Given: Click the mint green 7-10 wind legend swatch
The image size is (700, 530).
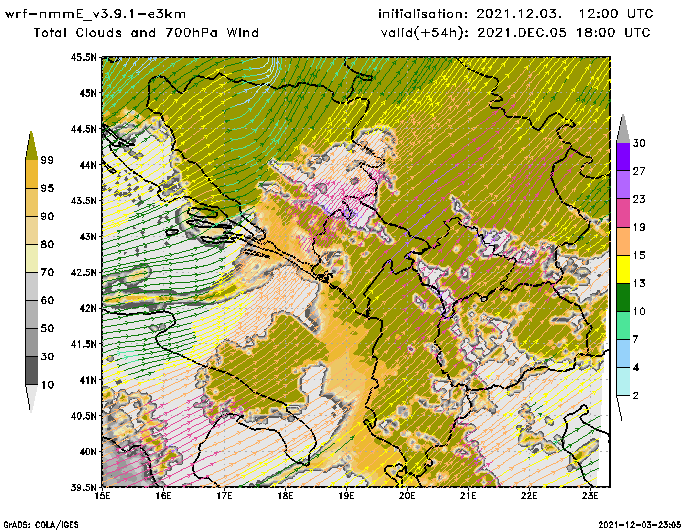Looking at the screenshot, I should click(x=623, y=326).
